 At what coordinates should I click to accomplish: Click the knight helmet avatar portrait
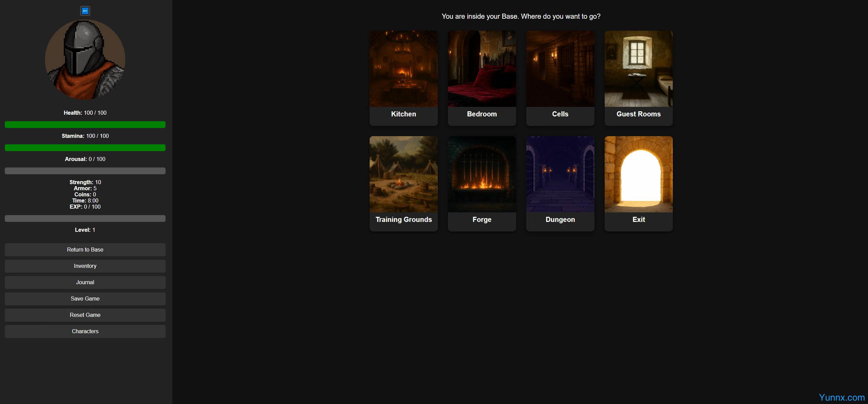(x=85, y=60)
